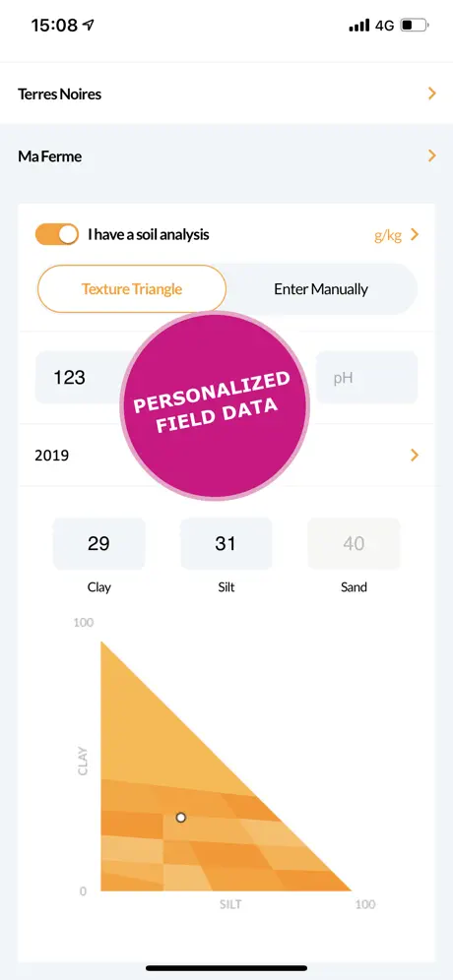Tap the g/kg unit chevron
453x980 pixels.
click(415, 235)
